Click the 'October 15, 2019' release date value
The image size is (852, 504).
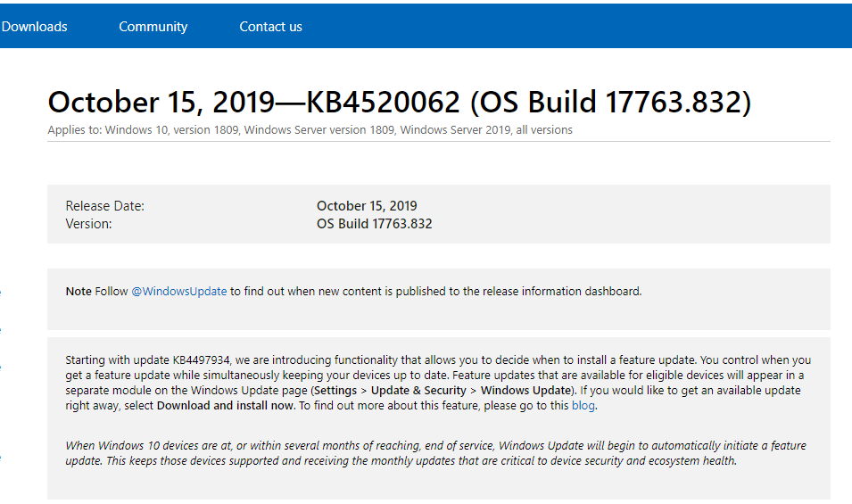tap(367, 206)
